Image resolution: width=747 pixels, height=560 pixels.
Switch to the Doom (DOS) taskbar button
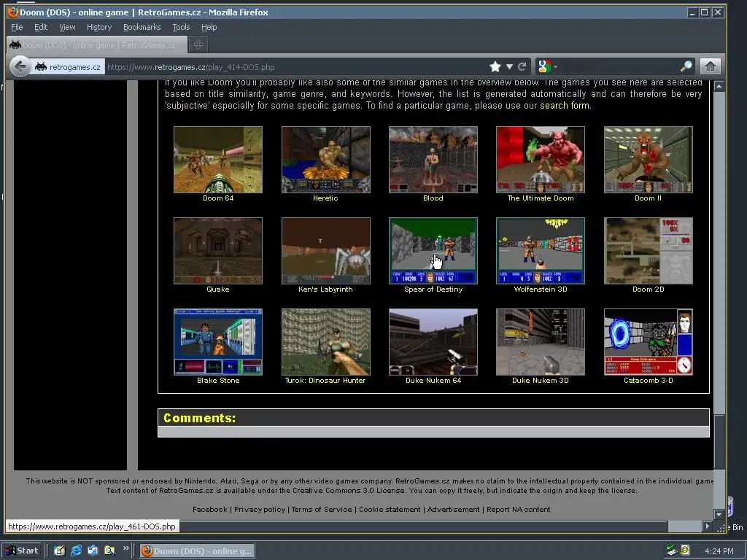point(197,551)
